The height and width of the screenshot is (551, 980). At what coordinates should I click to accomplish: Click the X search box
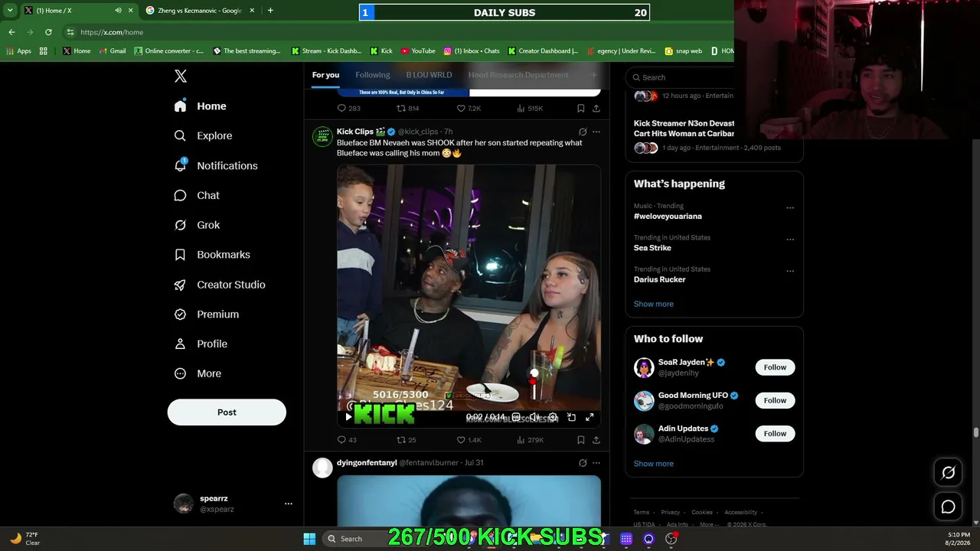[680, 77]
